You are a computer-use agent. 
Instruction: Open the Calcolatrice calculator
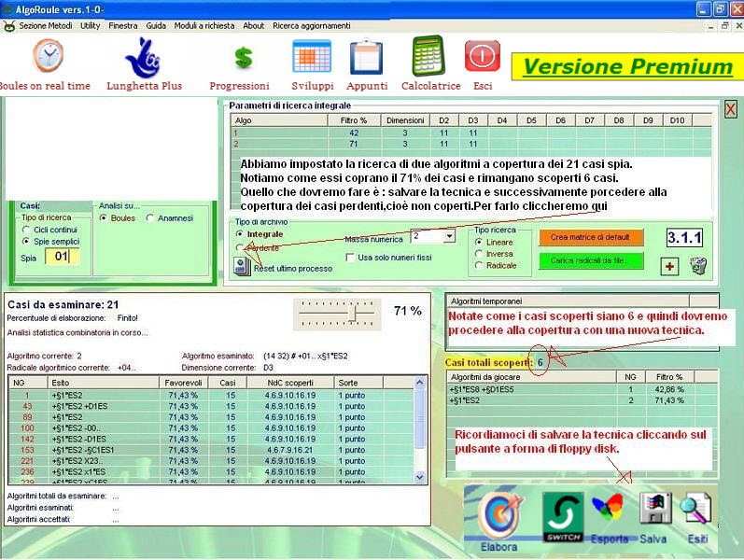pyautogui.click(x=428, y=55)
